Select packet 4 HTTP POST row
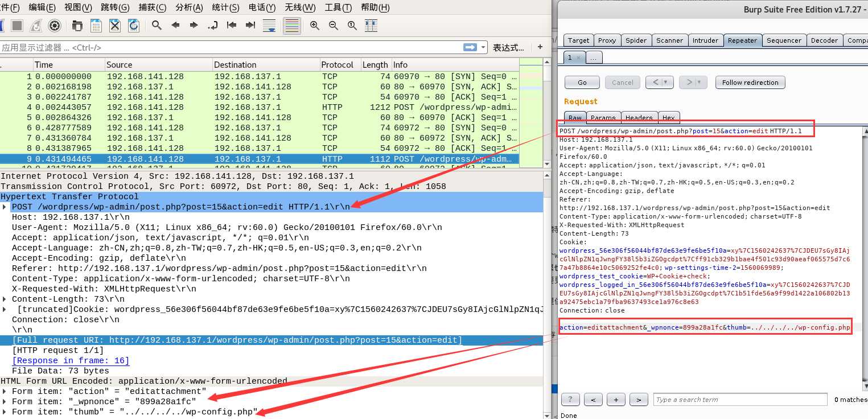This screenshot has height=419, width=868. (260, 107)
